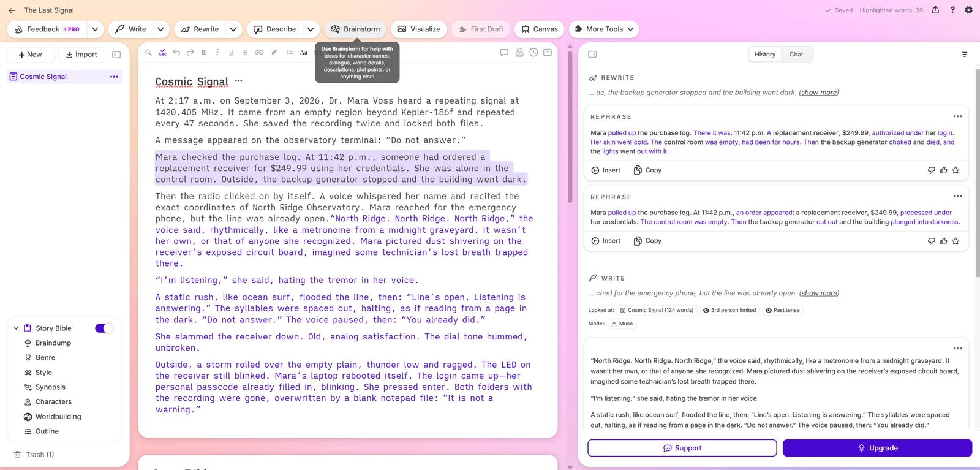Toggle the spell check ABC icon
980x470 pixels.
(x=162, y=53)
